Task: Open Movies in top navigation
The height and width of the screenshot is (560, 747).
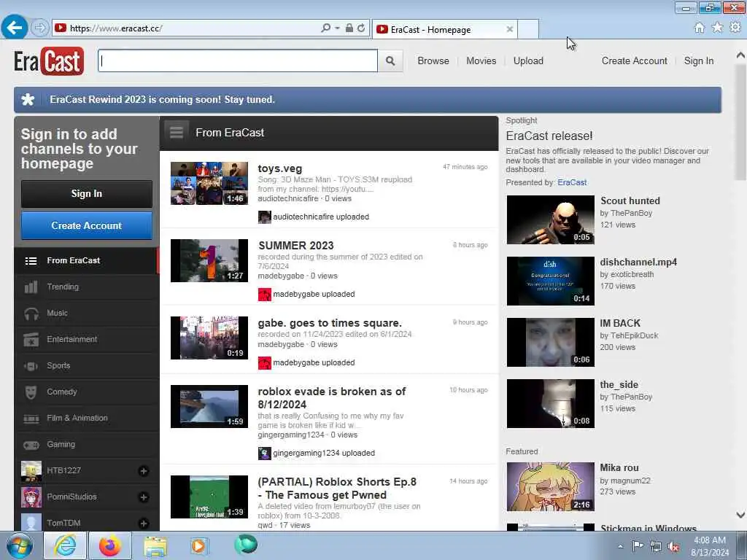Action: (481, 61)
